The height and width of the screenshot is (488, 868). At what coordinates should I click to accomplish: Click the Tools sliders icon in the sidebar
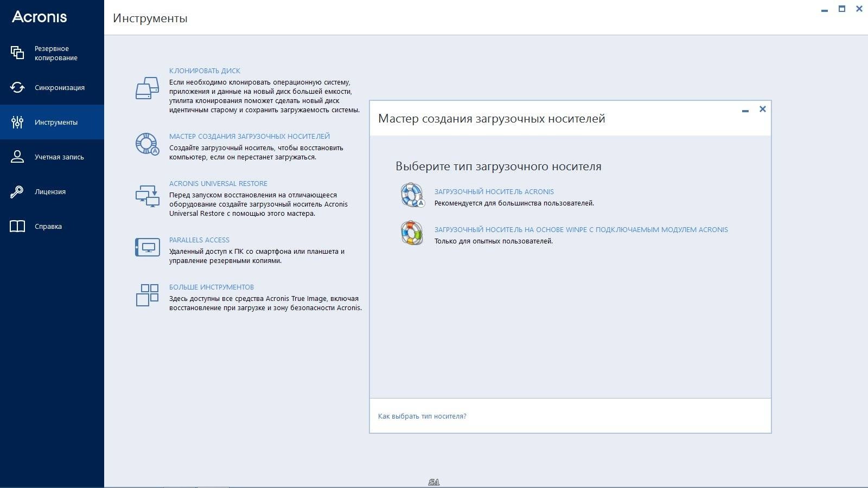tap(17, 122)
